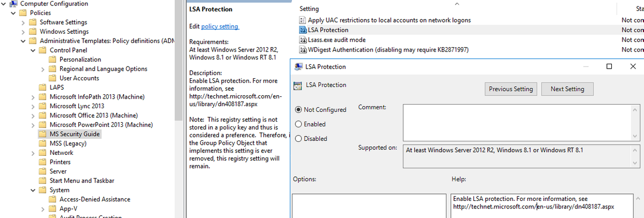
Task: Click the Lsass.exe audit mode setting icon
Action: 303,40
